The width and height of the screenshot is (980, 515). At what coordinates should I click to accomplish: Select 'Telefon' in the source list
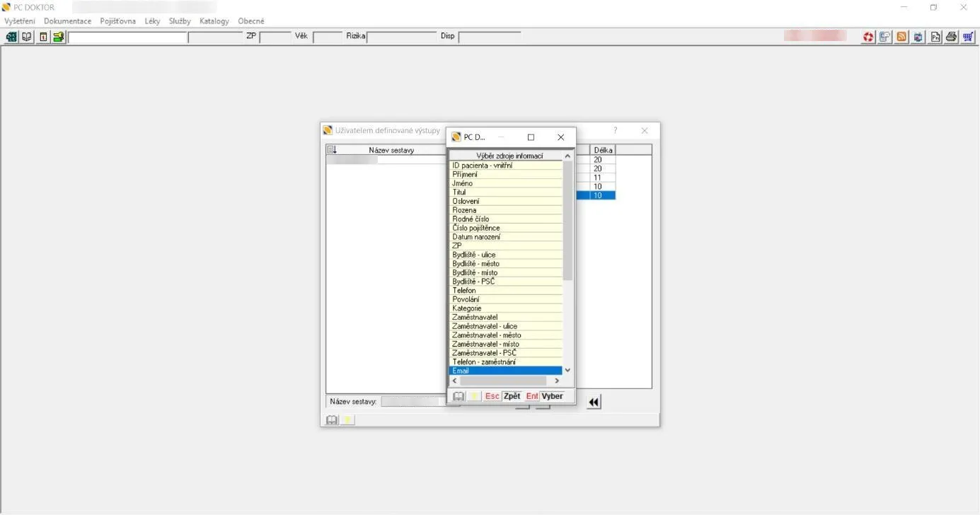[507, 291]
